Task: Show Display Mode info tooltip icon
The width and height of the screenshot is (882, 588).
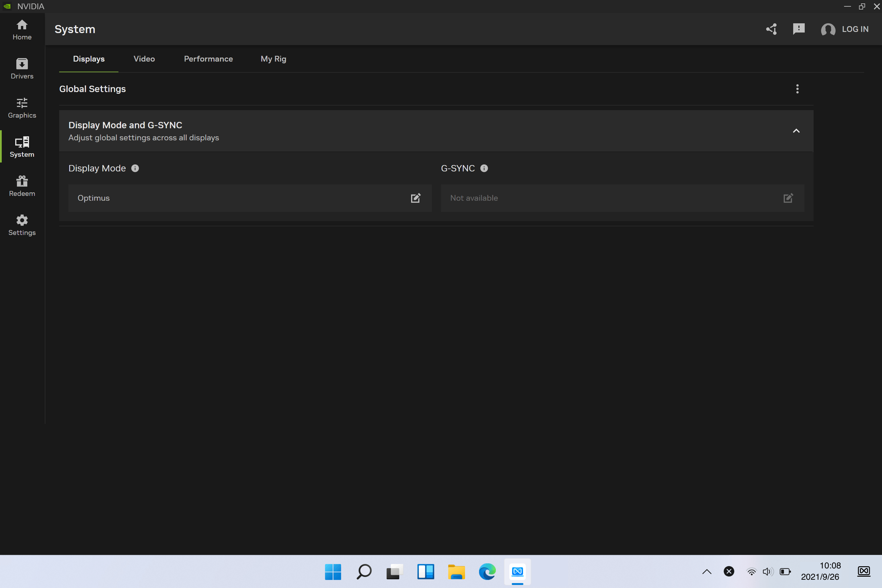Action: pos(135,168)
